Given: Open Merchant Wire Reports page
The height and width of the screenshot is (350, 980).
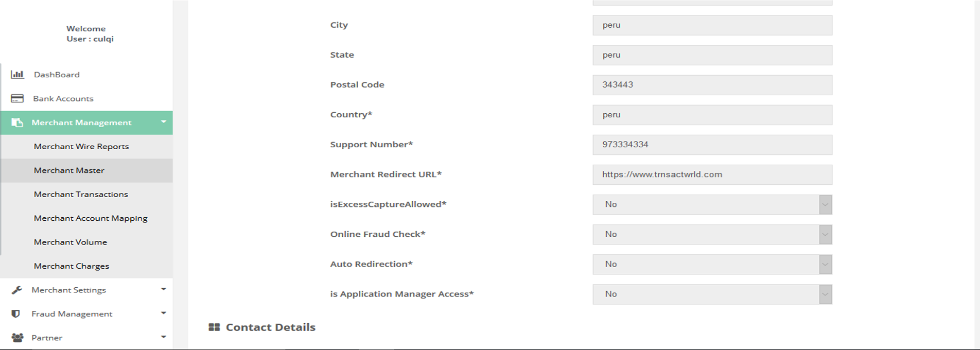Looking at the screenshot, I should tap(81, 146).
